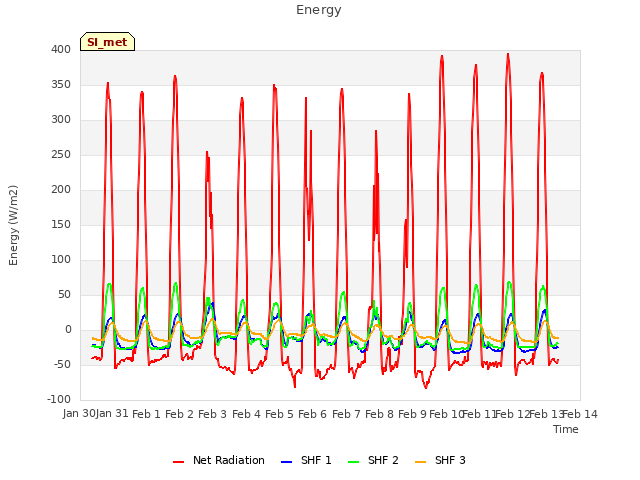Click the 200 y-axis tick label
This screenshot has height=480, width=640.
click(x=61, y=189)
